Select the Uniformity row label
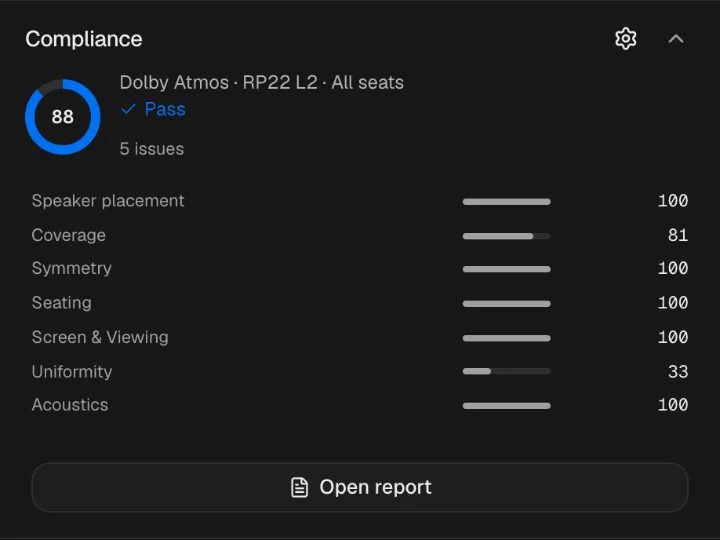This screenshot has height=540, width=720. click(72, 371)
